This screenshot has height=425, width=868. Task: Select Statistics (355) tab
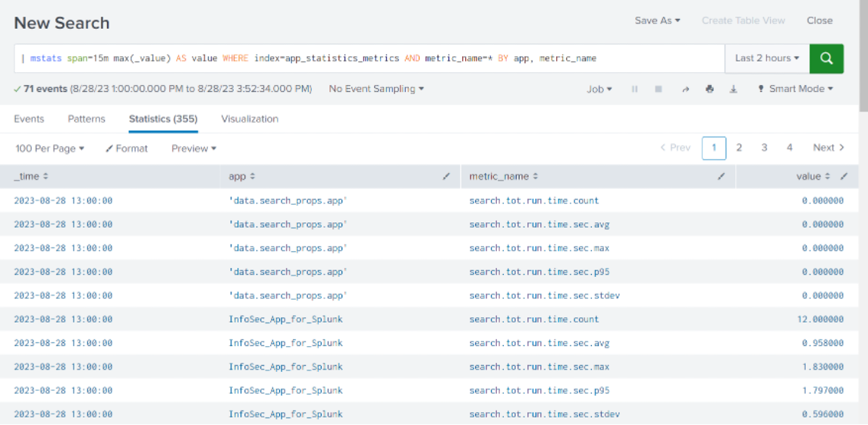tap(162, 119)
